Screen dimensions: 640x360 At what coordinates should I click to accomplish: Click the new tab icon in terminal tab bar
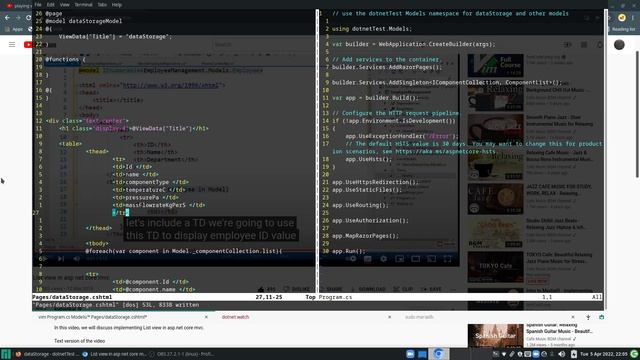[x=588, y=317]
